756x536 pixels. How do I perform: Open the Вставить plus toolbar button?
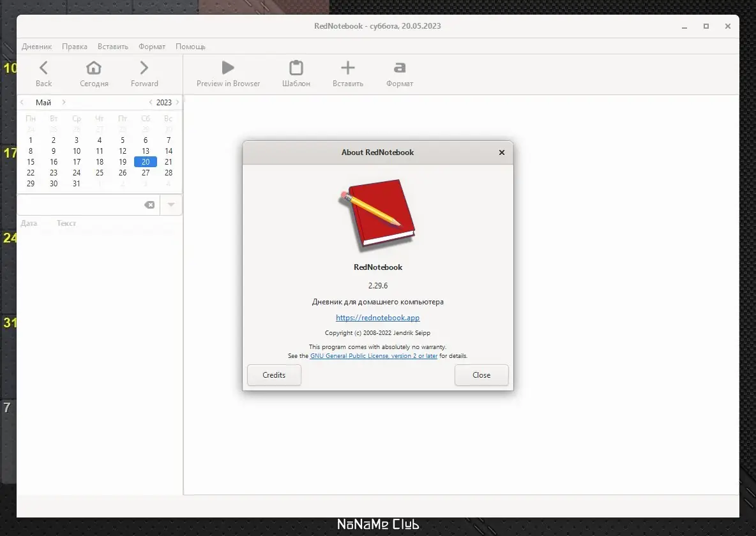[347, 74]
